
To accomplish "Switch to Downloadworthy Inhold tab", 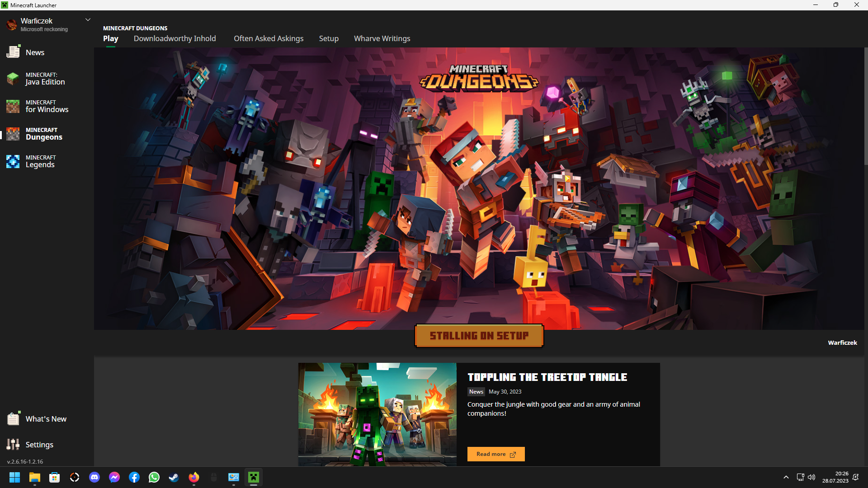I will [x=175, y=38].
